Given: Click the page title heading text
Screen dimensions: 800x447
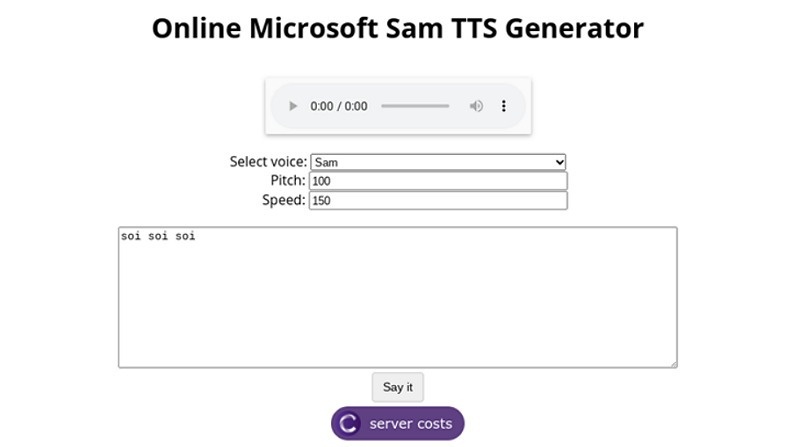Looking at the screenshot, I should [x=398, y=28].
